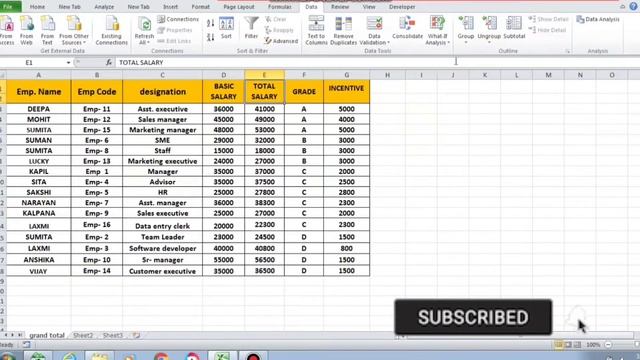Import data From Text
This screenshot has height=360, width=640.
click(x=47, y=31)
